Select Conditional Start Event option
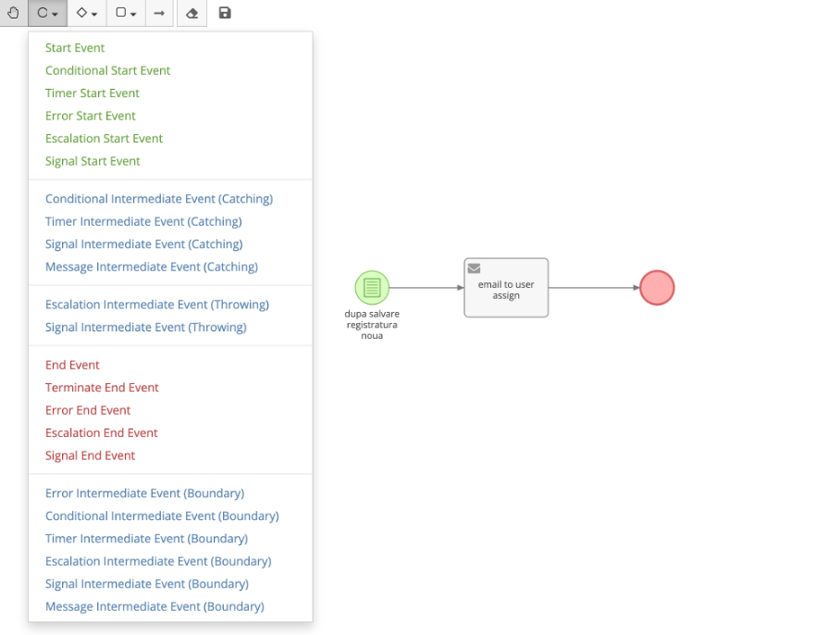 107,70
